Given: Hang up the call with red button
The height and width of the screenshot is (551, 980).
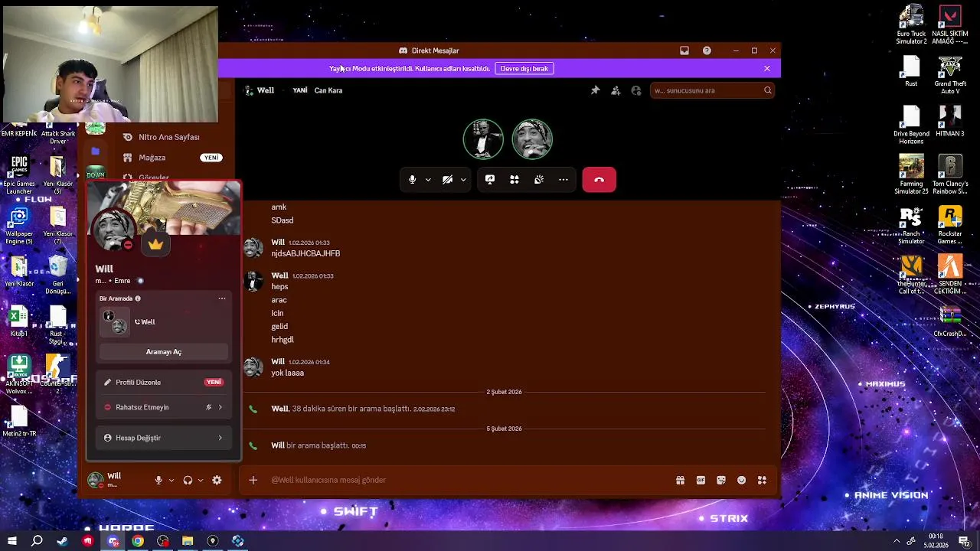Looking at the screenshot, I should [x=599, y=180].
